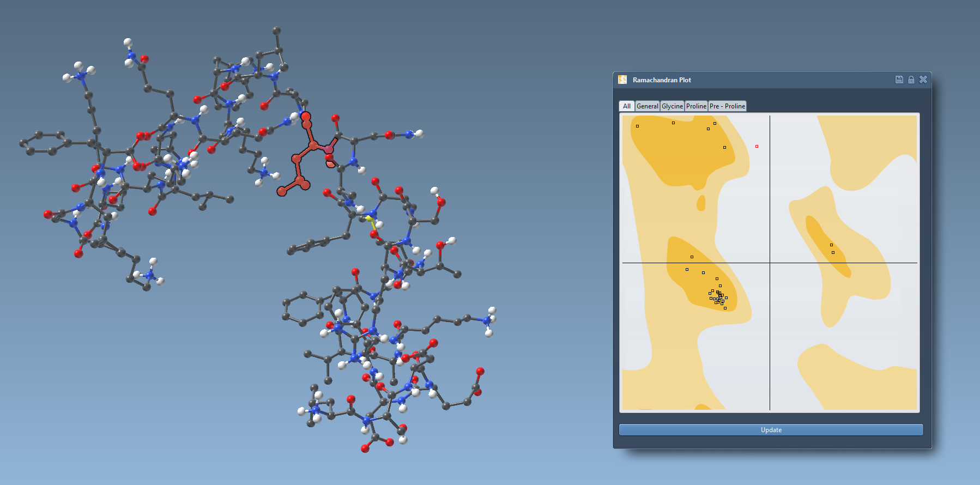The width and height of the screenshot is (980, 485).
Task: Click the Ramachandran Plot logo icon
Action: 622,80
